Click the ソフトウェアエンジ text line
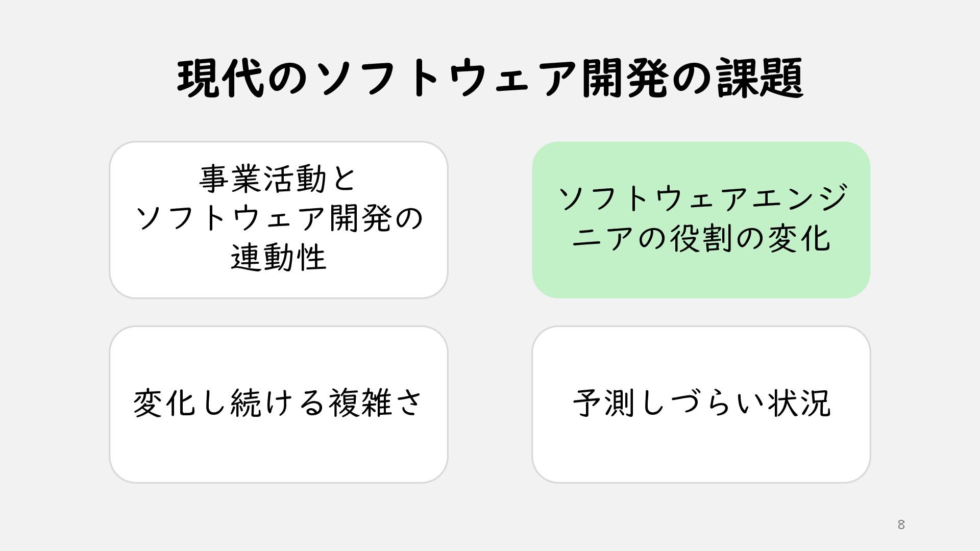This screenshot has height=551, width=980. coord(702,198)
